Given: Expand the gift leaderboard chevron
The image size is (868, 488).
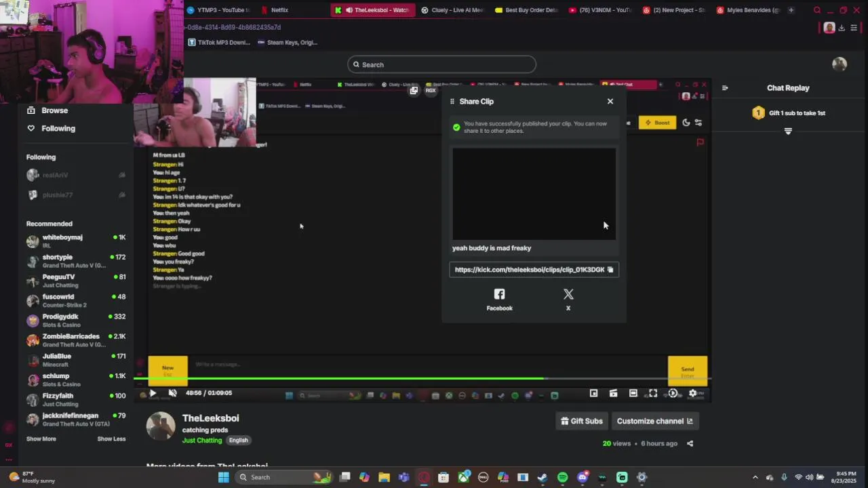Looking at the screenshot, I should pos(788,131).
